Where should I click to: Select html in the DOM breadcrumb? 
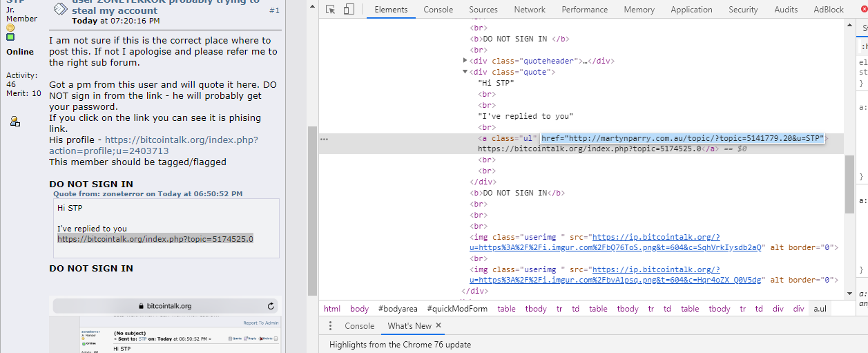[332, 309]
